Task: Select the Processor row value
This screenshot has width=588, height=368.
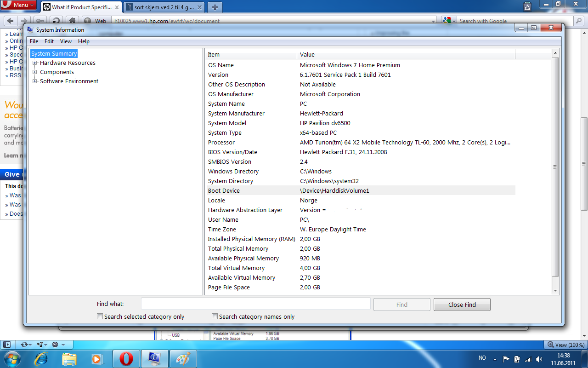Action: point(405,143)
